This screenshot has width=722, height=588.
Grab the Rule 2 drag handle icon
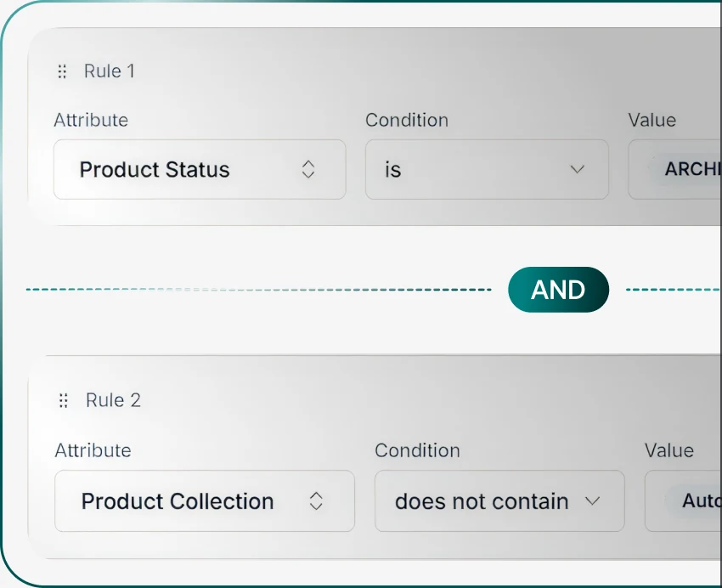pos(64,400)
